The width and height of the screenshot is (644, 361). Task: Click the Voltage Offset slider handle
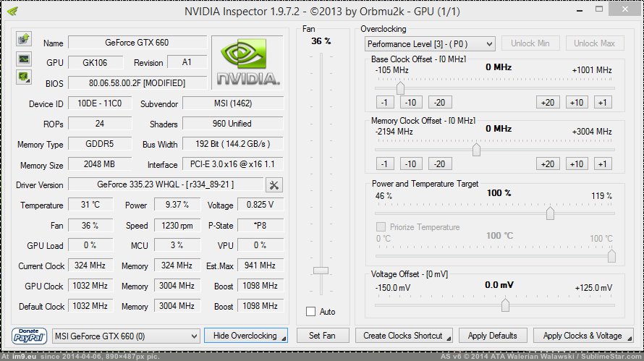pyautogui.click(x=505, y=305)
